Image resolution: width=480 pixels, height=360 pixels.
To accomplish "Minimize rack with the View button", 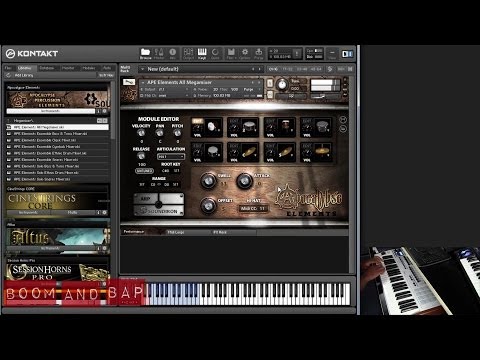I will tap(332, 53).
